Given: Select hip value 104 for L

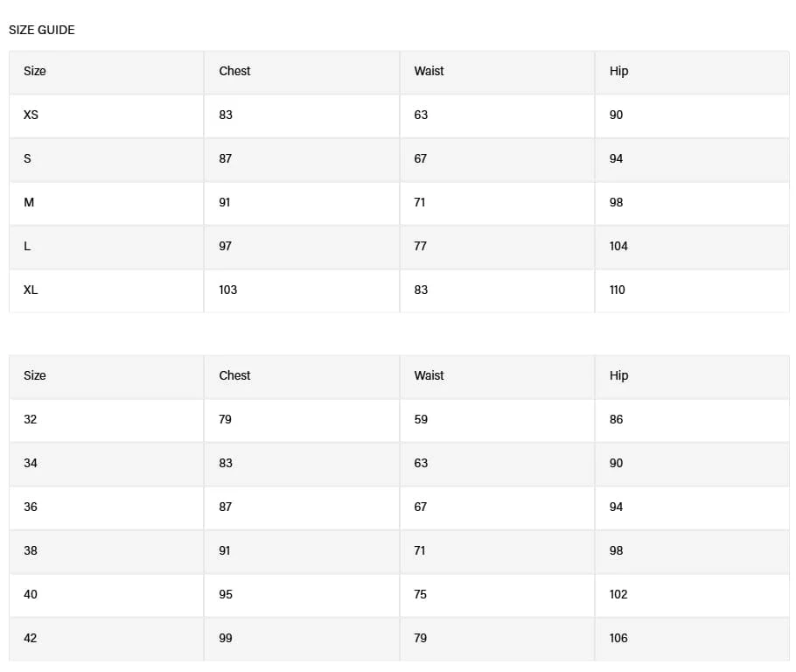Looking at the screenshot, I should [x=618, y=247].
